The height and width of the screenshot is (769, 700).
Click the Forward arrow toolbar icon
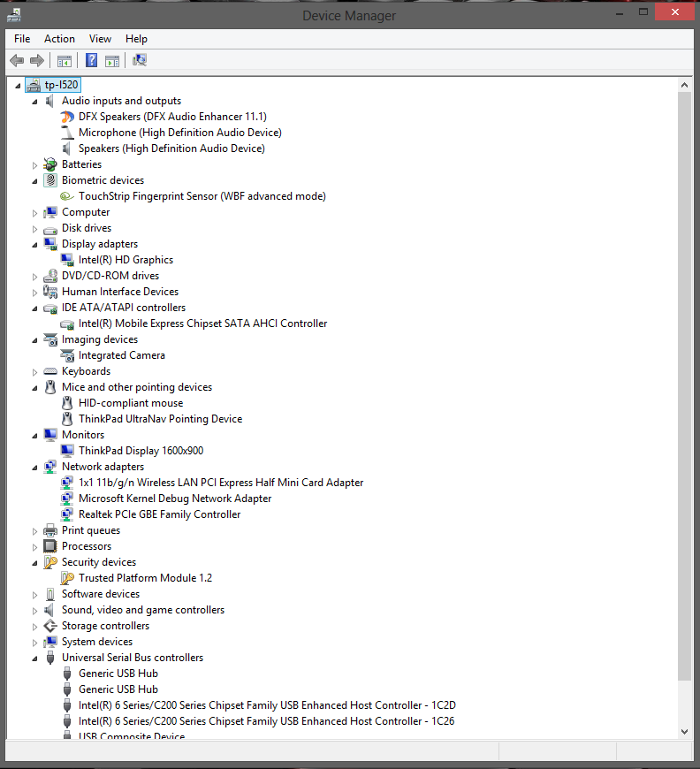click(x=37, y=60)
